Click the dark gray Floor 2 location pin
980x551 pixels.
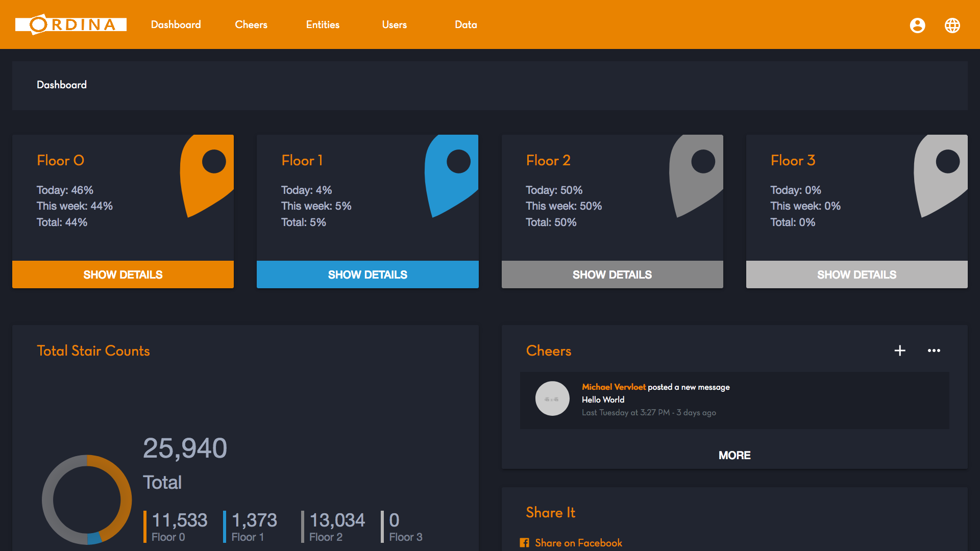click(696, 176)
